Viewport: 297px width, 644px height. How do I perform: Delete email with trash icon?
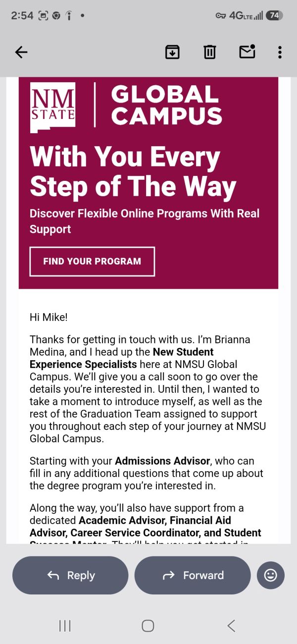(210, 52)
